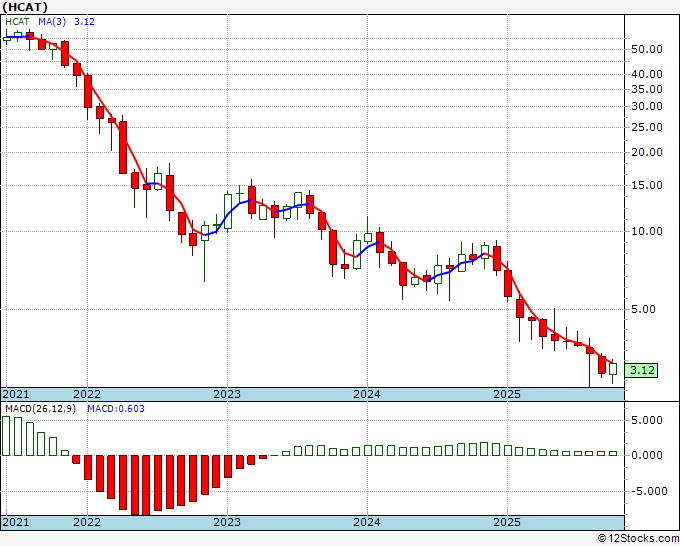Image resolution: width=680 pixels, height=546 pixels.
Task: Click 2021 on the price chart timeline
Action: (16, 394)
